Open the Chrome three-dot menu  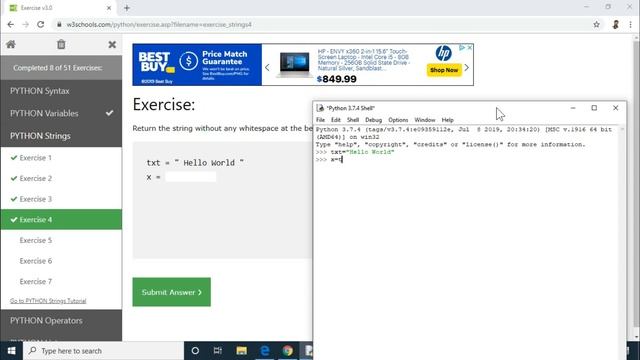[631, 24]
